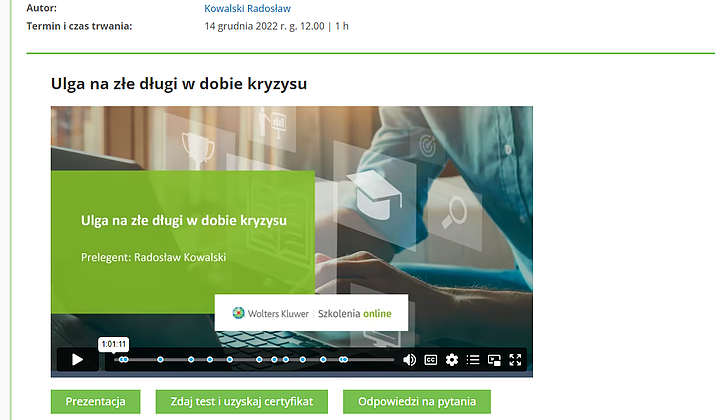Open the video chapters list
Image resolution: width=715 pixels, height=420 pixels.
tap(474, 360)
